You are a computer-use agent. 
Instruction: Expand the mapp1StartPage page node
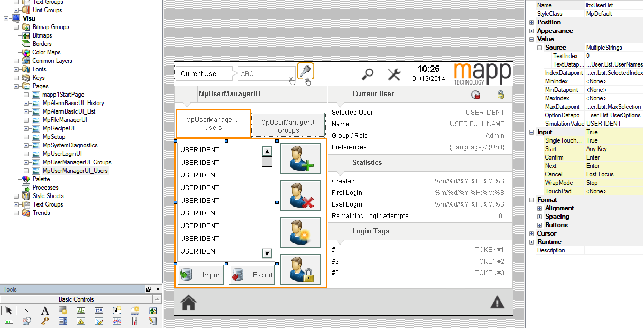tap(26, 95)
